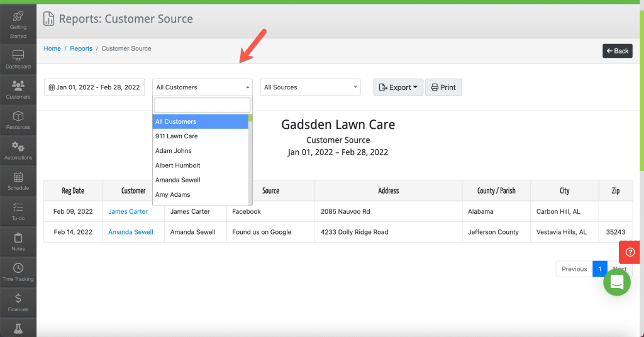The height and width of the screenshot is (337, 644).
Task: Open Amanda Sewell customer link in table
Action: (x=131, y=232)
